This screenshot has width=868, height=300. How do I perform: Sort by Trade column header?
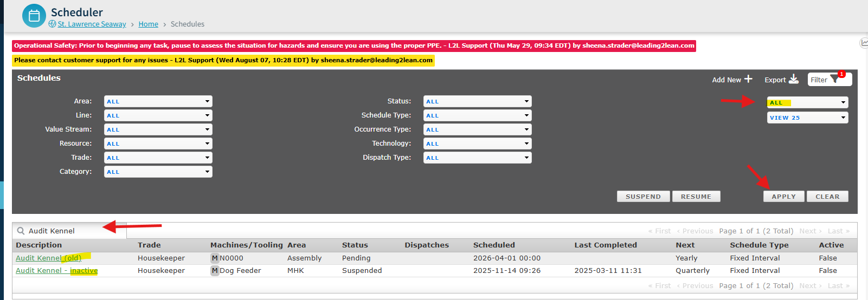(x=149, y=245)
